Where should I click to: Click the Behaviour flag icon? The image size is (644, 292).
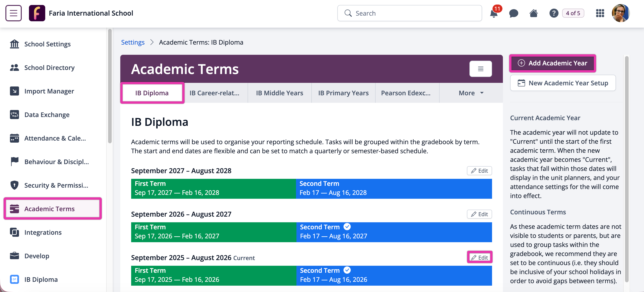tap(14, 162)
